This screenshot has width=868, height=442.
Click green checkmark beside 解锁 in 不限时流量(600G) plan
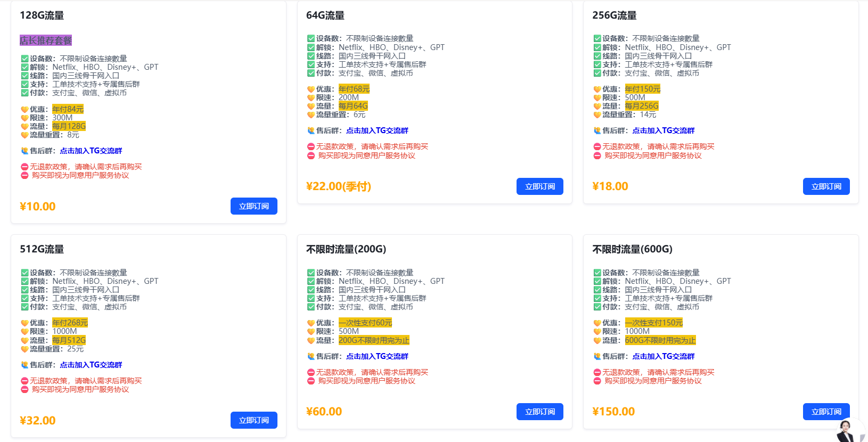(597, 281)
